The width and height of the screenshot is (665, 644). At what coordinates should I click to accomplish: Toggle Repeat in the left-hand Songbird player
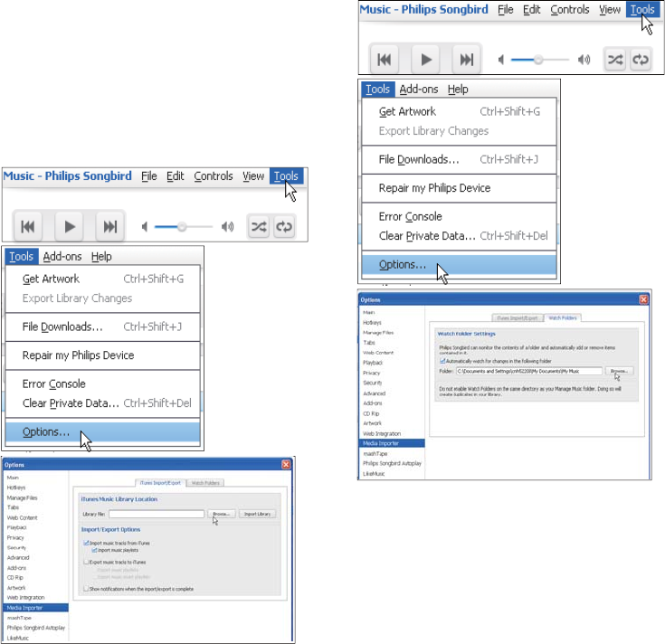point(284,227)
